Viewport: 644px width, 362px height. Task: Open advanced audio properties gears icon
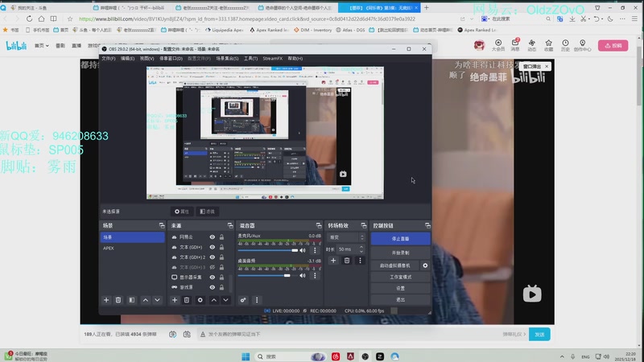pyautogui.click(x=243, y=300)
